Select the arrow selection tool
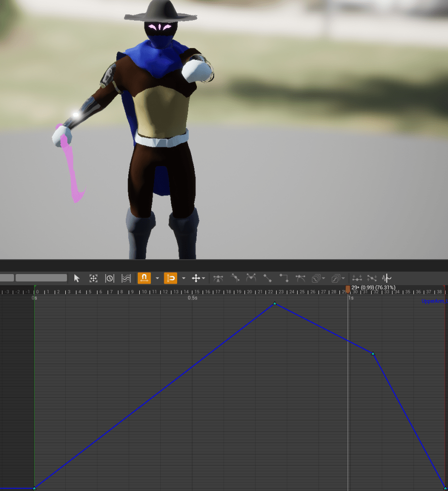The width and height of the screenshot is (448, 491). tap(77, 278)
